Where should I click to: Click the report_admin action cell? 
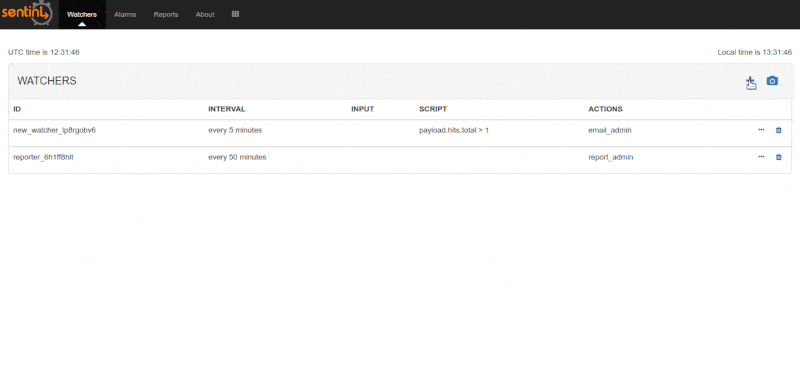[x=611, y=157]
